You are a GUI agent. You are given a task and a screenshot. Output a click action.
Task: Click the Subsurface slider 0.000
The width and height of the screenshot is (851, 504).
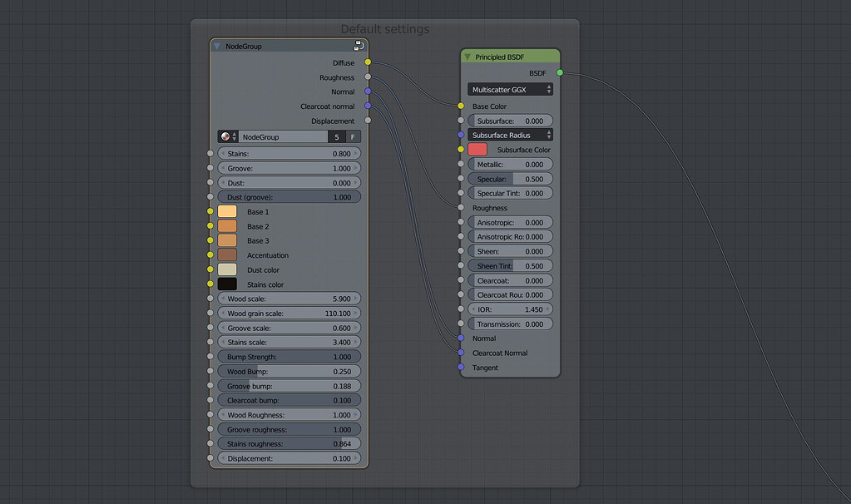tap(510, 121)
